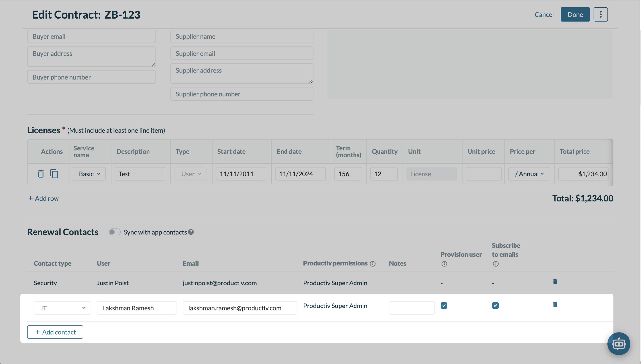Toggle Sync with app contacts switch

114,232
